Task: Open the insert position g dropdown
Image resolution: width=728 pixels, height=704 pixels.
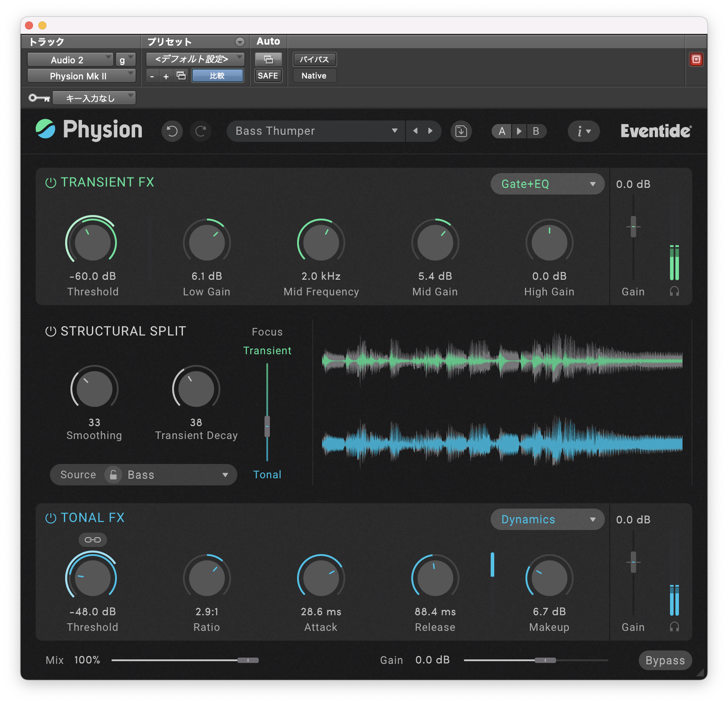Action: coord(125,60)
